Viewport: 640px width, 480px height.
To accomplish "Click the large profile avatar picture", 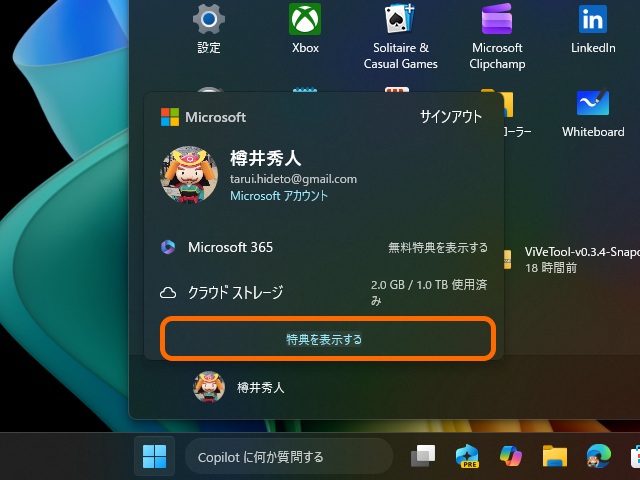I will pyautogui.click(x=189, y=175).
